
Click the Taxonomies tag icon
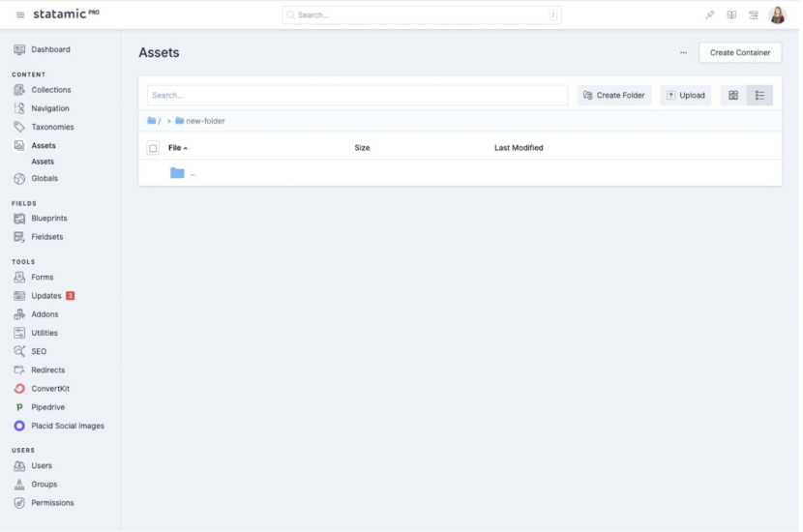pyautogui.click(x=19, y=127)
